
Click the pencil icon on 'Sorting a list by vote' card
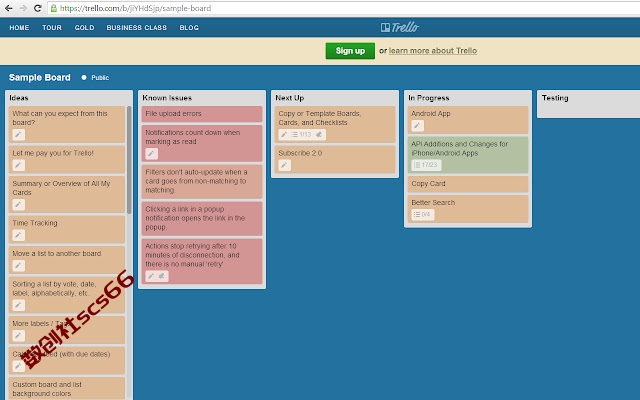click(18, 305)
